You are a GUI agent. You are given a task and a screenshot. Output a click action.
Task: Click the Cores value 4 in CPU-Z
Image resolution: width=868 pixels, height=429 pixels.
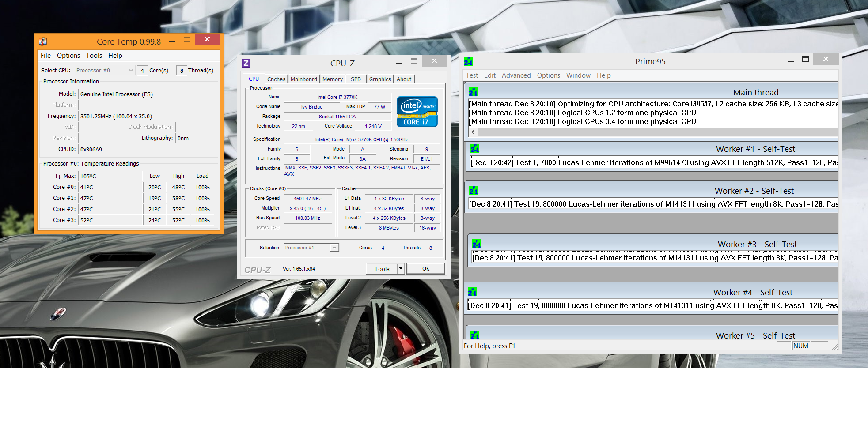point(383,248)
